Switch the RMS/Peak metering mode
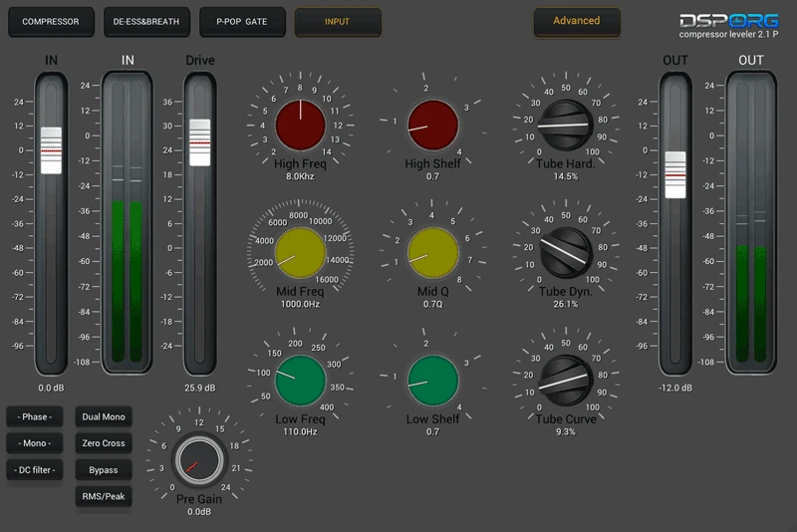 [104, 496]
